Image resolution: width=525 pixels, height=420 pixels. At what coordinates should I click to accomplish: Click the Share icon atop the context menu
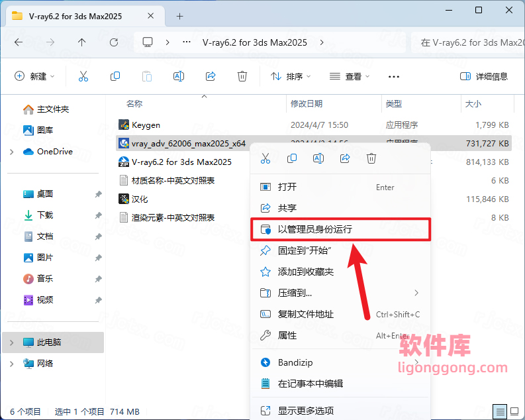click(344, 158)
